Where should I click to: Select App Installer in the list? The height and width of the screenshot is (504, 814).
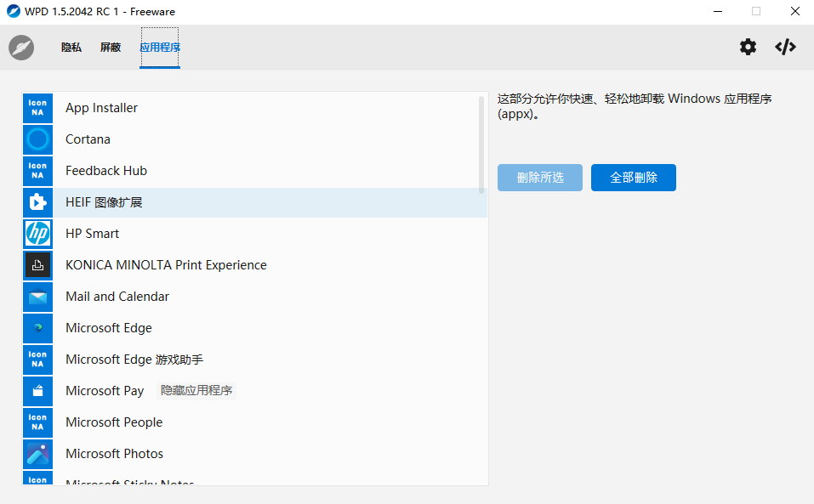click(x=254, y=108)
